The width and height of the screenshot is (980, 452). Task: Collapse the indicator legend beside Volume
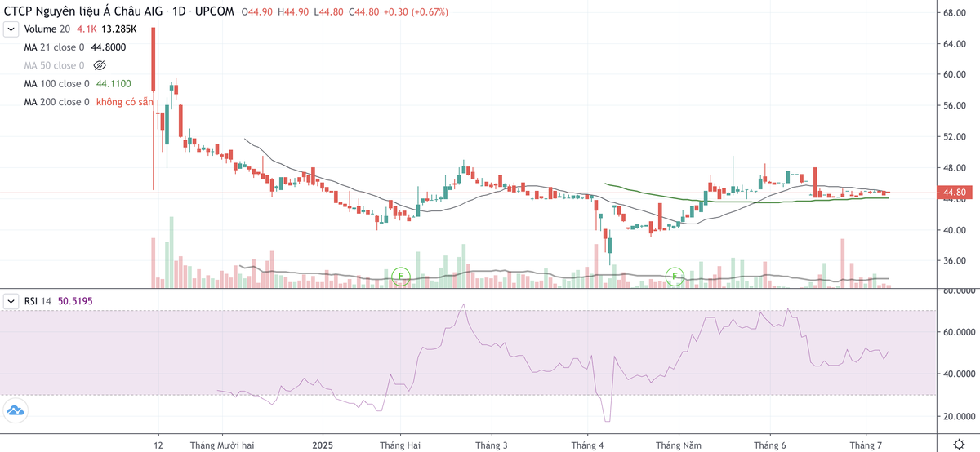click(x=11, y=29)
